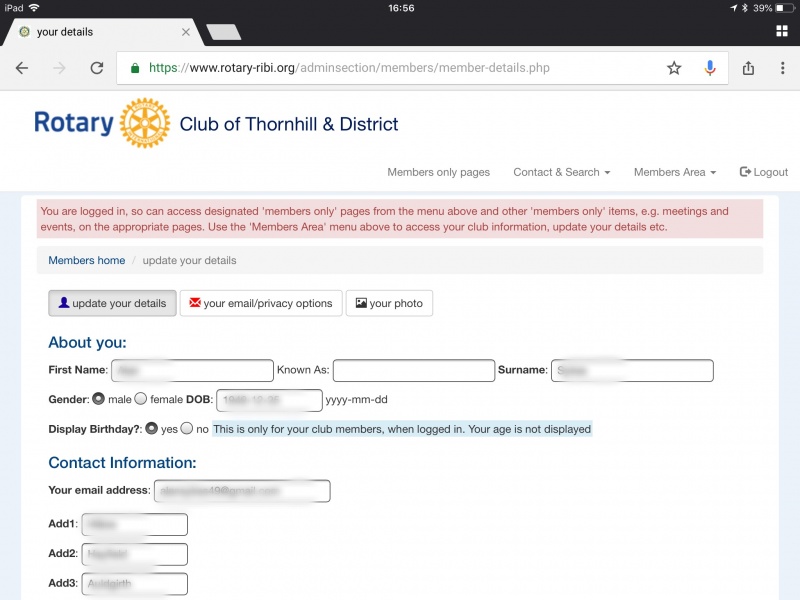
Task: Select 'update your details' tab button
Action: point(112,303)
